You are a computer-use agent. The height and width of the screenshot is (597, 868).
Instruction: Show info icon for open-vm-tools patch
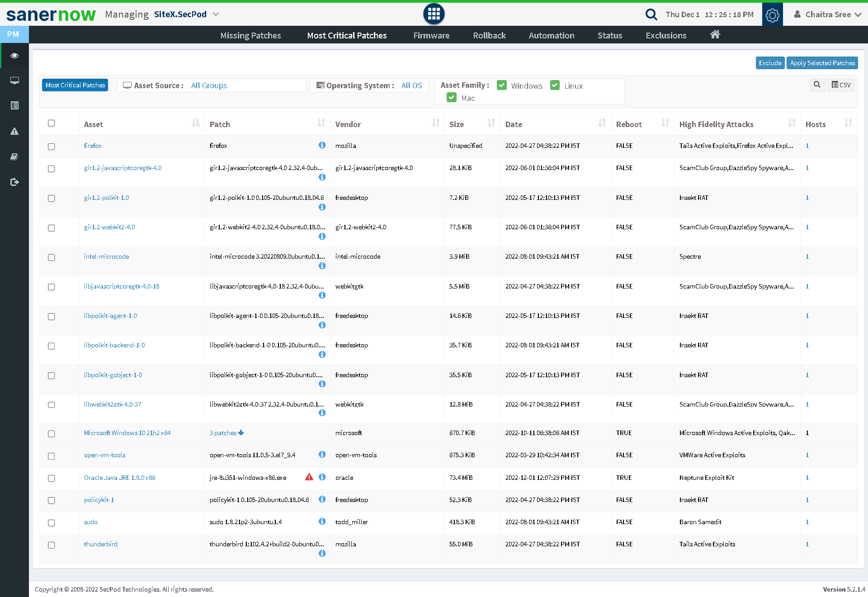pos(322,454)
